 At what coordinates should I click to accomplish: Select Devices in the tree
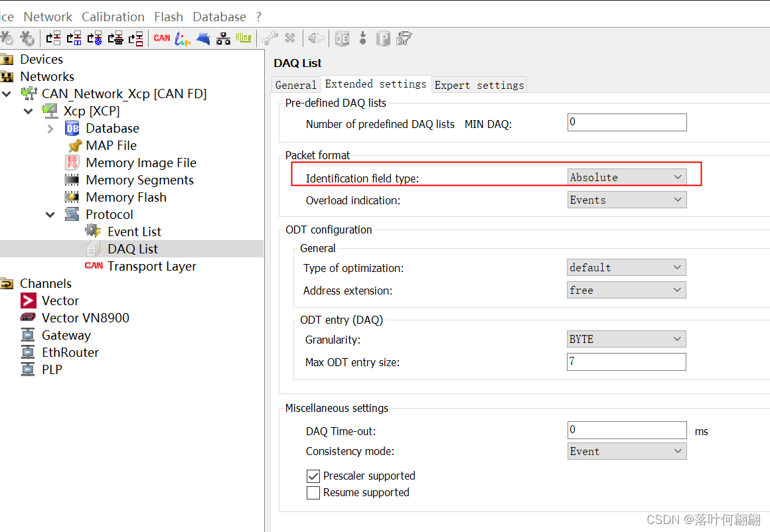[x=41, y=60]
